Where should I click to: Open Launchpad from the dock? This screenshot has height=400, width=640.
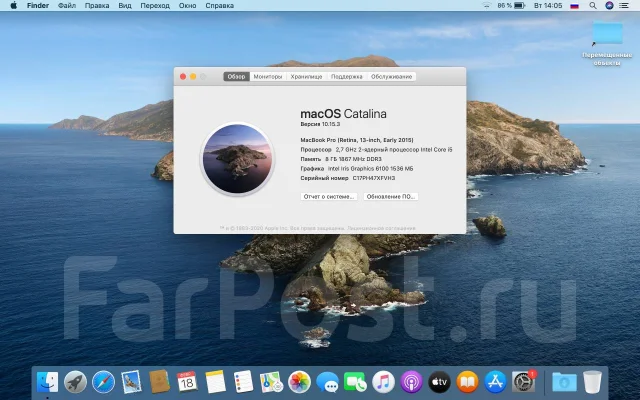point(76,382)
